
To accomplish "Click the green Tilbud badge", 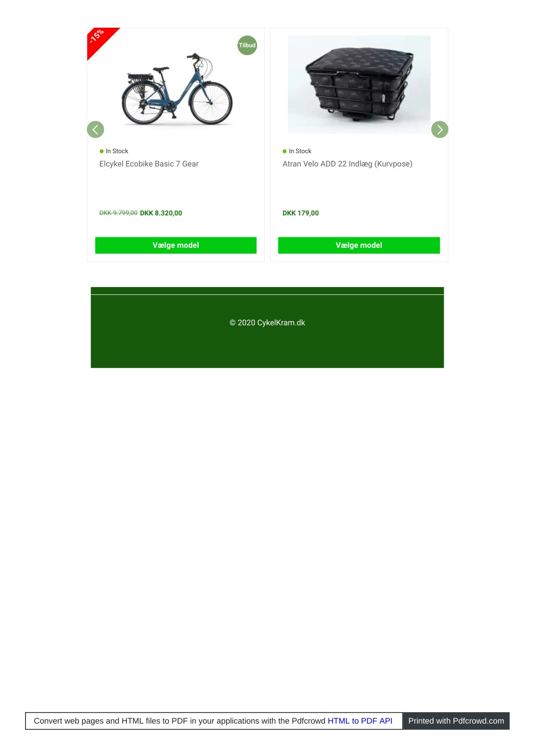I will click(x=247, y=45).
